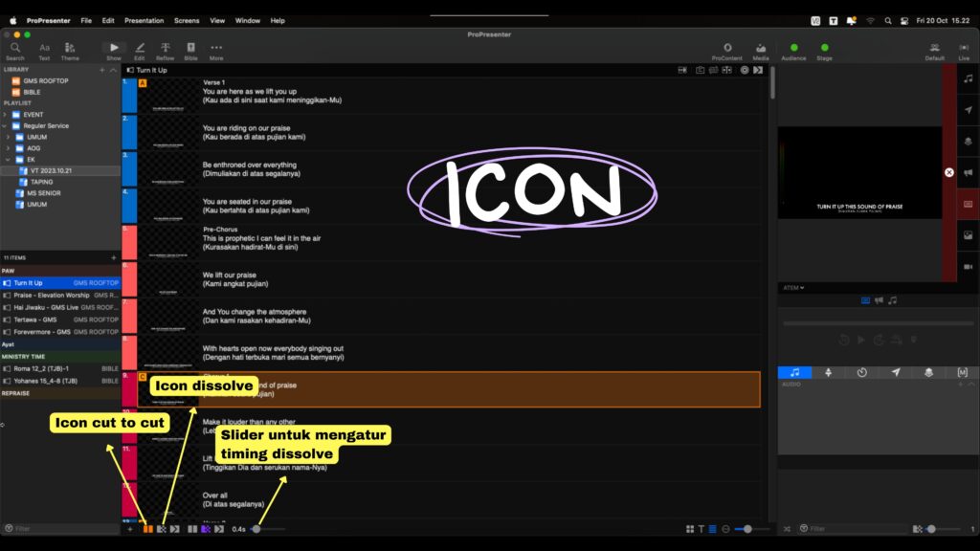980x551 pixels.
Task: Open the Text tool in the toolbar
Action: click(x=44, y=52)
